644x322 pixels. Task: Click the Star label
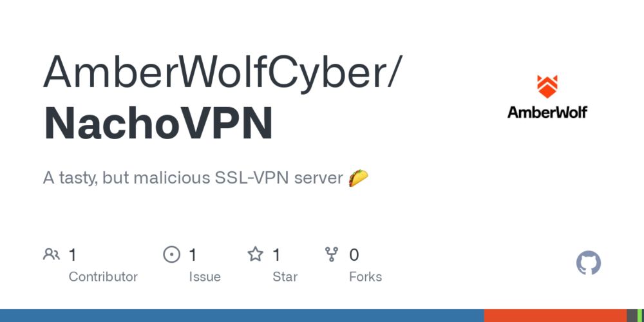coord(285,277)
